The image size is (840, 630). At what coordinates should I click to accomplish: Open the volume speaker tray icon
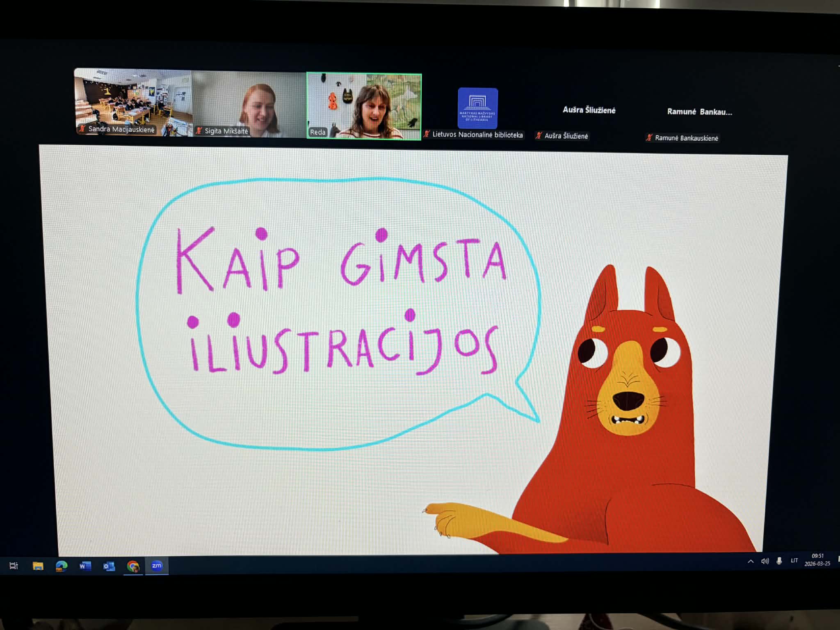point(765,561)
